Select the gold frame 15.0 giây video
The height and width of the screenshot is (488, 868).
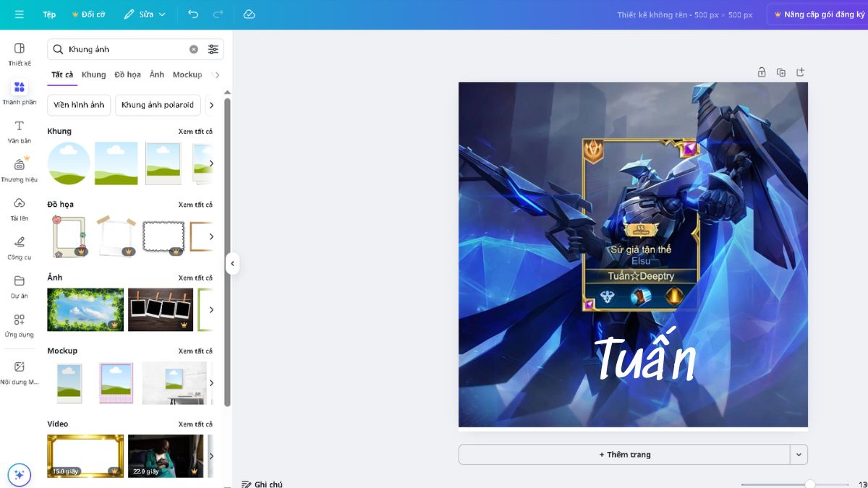coord(85,456)
